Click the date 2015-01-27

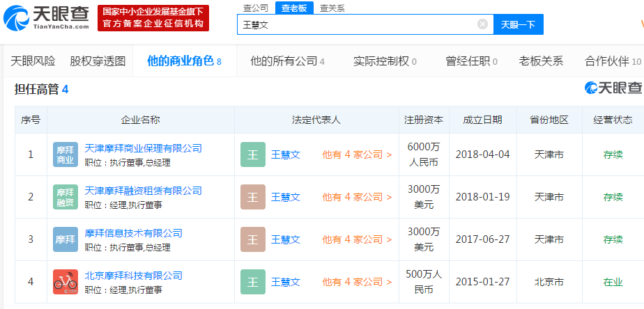(x=482, y=282)
